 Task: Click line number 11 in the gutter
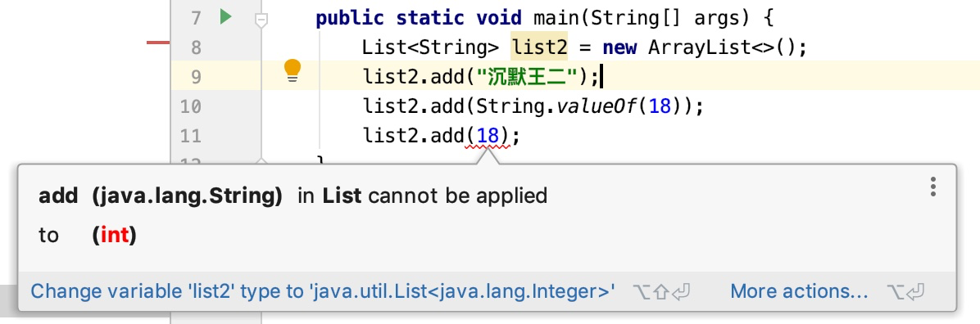[191, 136]
